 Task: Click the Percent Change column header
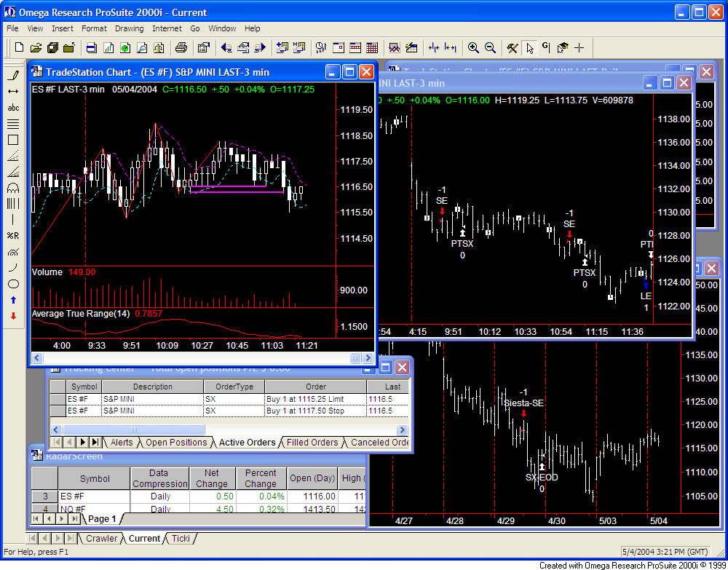(x=261, y=478)
